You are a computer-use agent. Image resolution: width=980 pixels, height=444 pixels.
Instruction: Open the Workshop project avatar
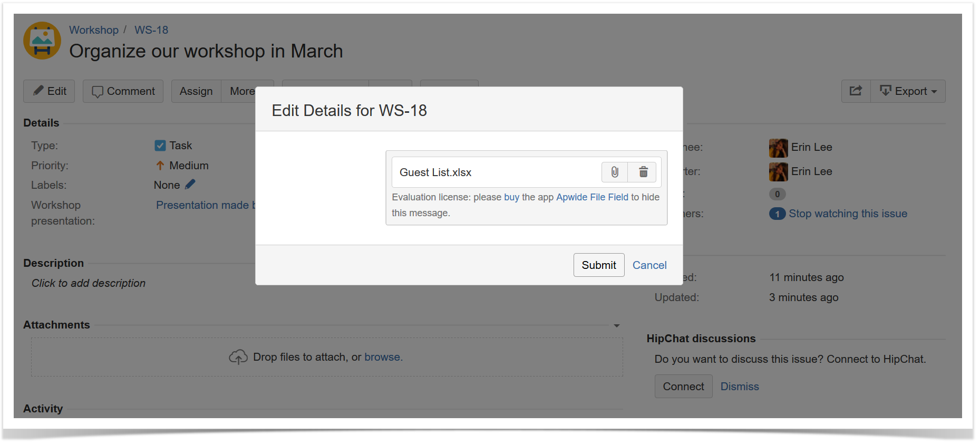(42, 41)
